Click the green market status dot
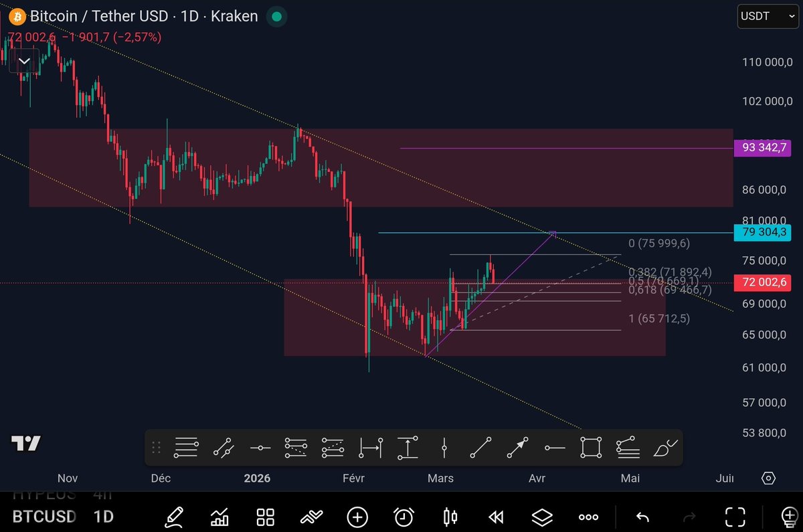Image resolution: width=803 pixels, height=532 pixels. coord(276,15)
